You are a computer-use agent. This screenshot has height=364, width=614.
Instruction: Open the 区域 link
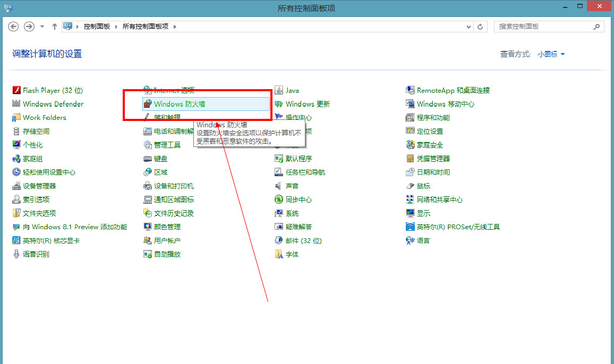pyautogui.click(x=160, y=172)
